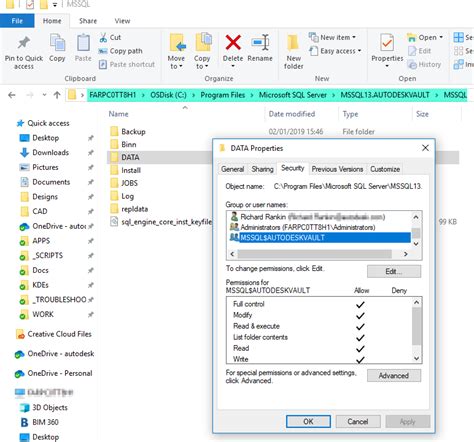474x442 pixels.
Task: Open the recent locations dropdown arrow
Action: coord(44,95)
